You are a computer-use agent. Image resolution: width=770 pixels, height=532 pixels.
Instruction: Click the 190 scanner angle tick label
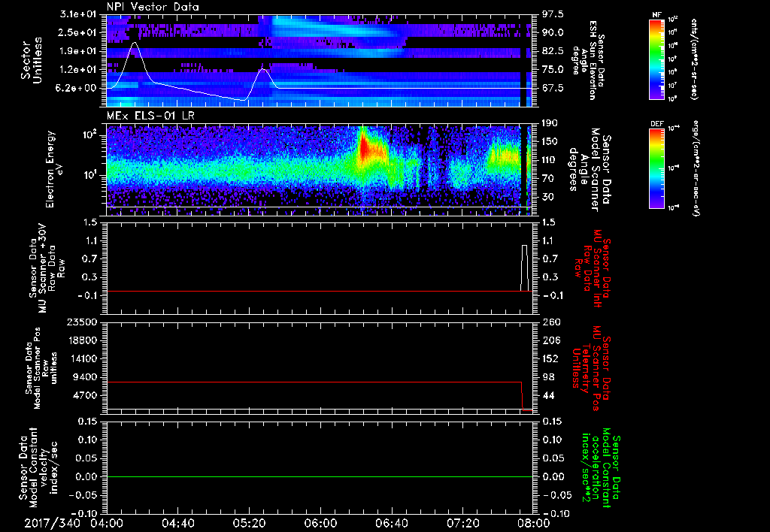(x=550, y=123)
